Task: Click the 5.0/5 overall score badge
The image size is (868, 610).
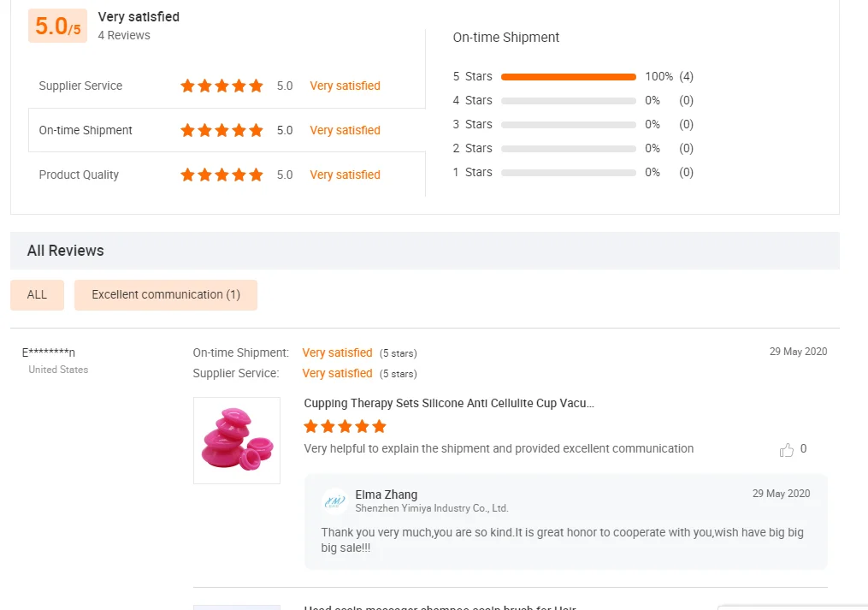Action: click(58, 27)
